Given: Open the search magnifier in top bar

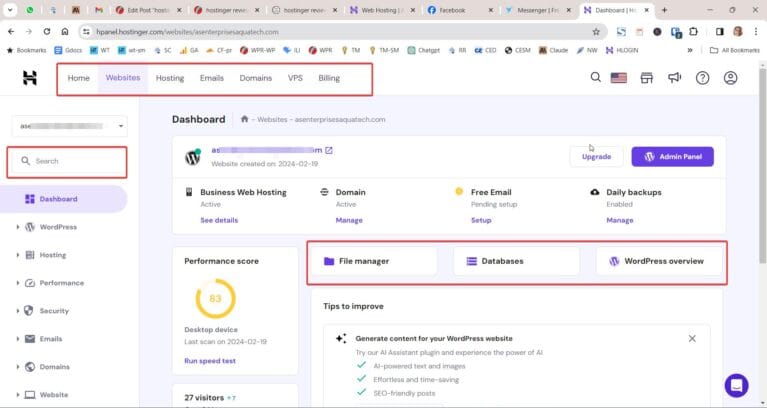Looking at the screenshot, I should coord(596,78).
